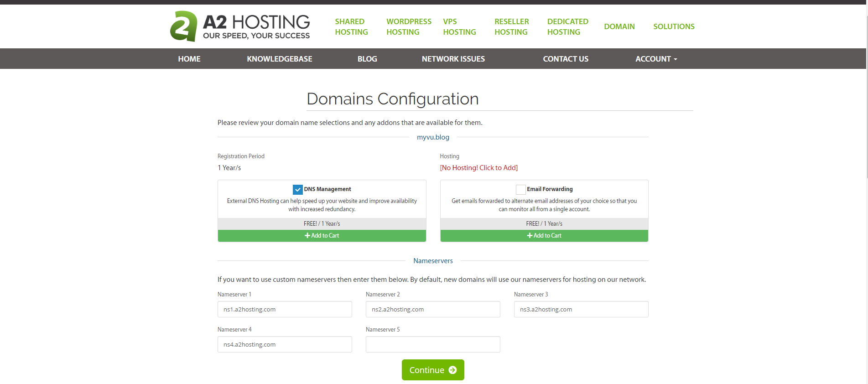The width and height of the screenshot is (868, 384).
Task: Go to VPS Hosting page
Action: coord(459,26)
